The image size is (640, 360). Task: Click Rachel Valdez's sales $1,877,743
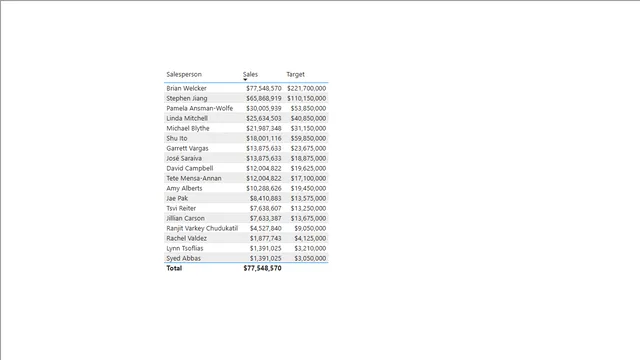(x=266, y=238)
